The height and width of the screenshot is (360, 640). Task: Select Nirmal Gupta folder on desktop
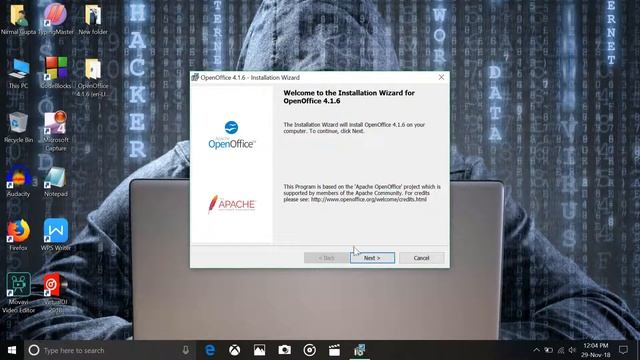[x=18, y=20]
